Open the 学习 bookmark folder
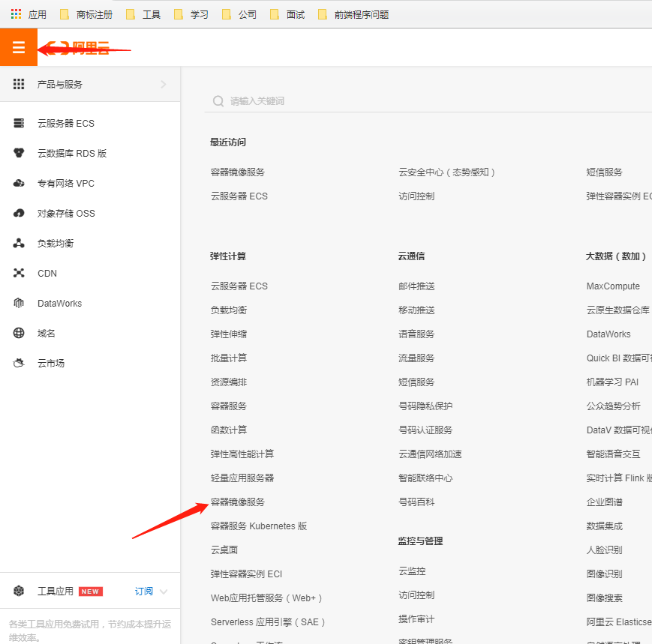The height and width of the screenshot is (644, 652). (x=191, y=14)
